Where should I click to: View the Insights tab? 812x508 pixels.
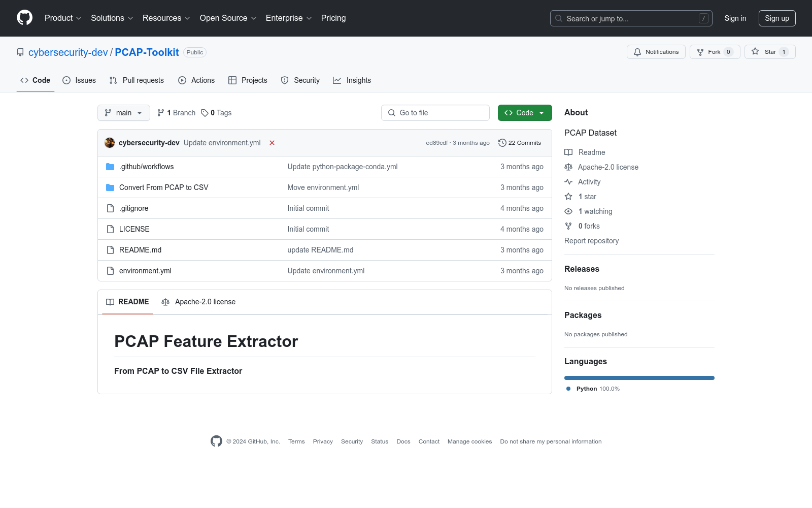pyautogui.click(x=352, y=80)
